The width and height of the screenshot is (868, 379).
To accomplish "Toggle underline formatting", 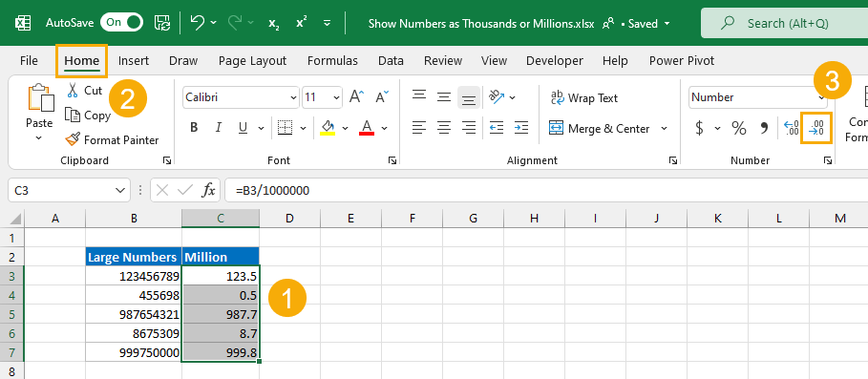I will (x=243, y=128).
